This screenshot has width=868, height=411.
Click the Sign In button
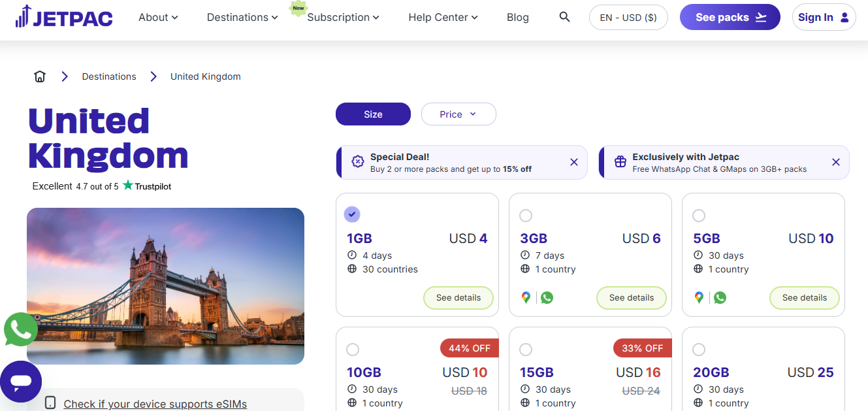824,18
